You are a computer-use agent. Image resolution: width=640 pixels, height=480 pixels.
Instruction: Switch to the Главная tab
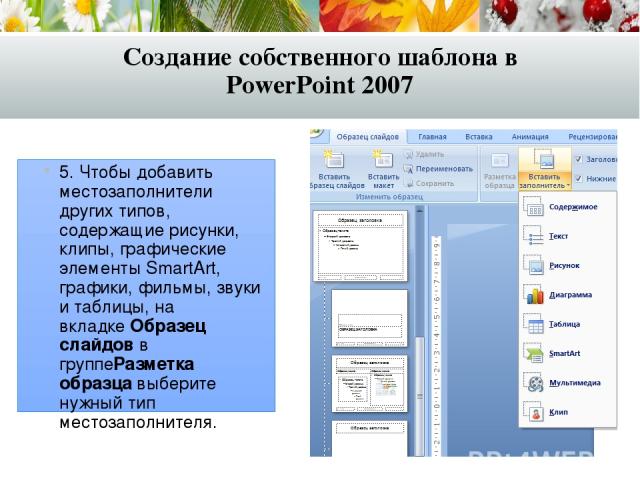click(x=432, y=137)
